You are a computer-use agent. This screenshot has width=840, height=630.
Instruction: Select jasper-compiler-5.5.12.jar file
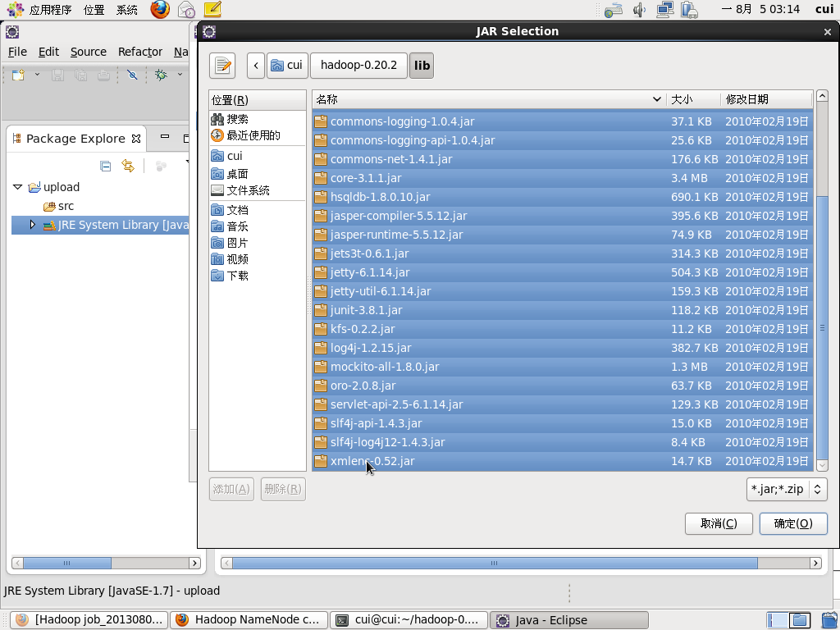pyautogui.click(x=563, y=216)
